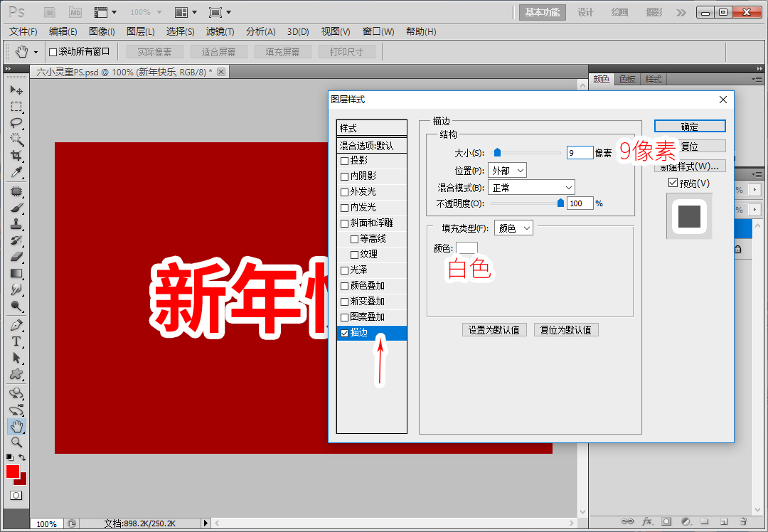Select the Magic Wand tool
Viewport: 768px width, 532px height.
click(16, 139)
